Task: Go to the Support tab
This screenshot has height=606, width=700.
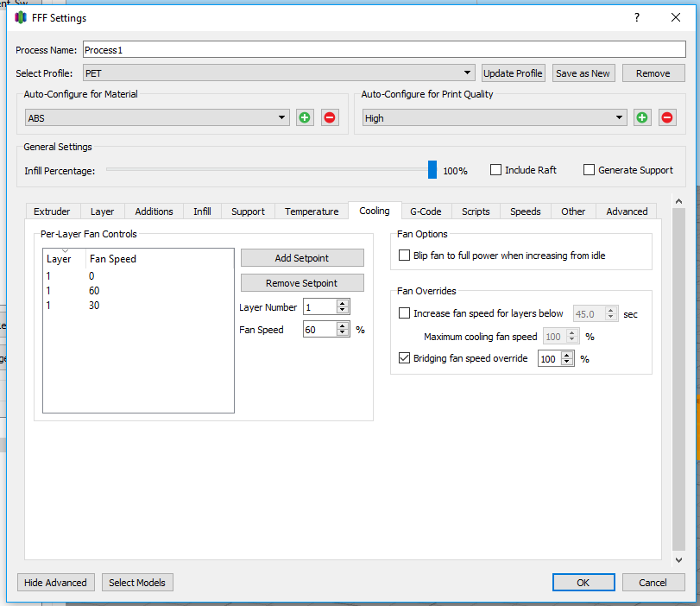Action: coord(248,211)
